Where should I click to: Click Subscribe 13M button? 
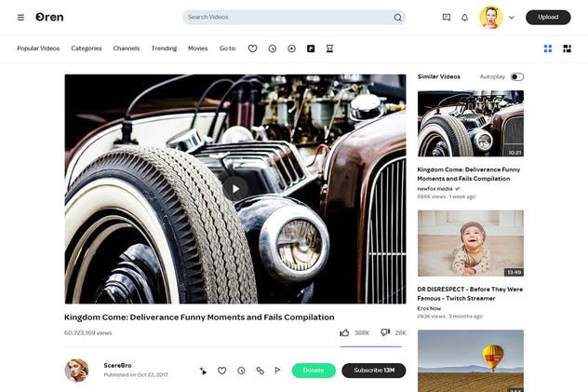tap(374, 371)
